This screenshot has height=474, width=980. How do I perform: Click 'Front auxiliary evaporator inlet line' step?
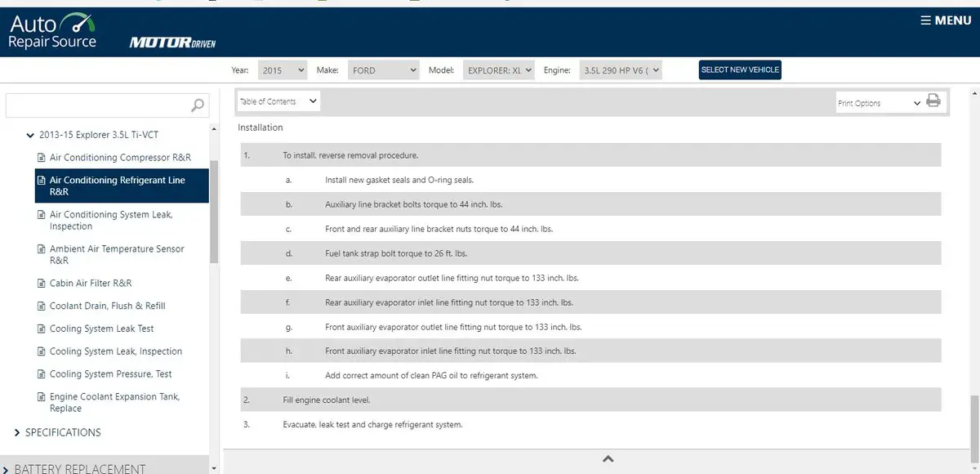(451, 351)
